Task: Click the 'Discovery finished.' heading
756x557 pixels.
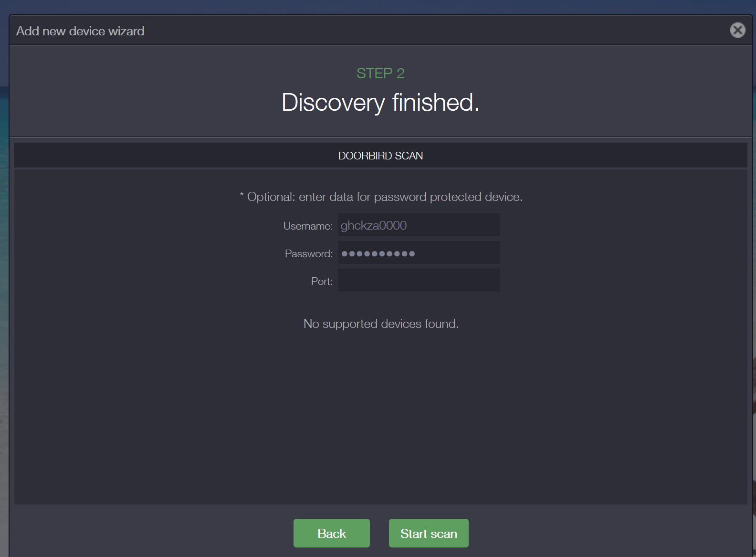Action: pyautogui.click(x=380, y=103)
